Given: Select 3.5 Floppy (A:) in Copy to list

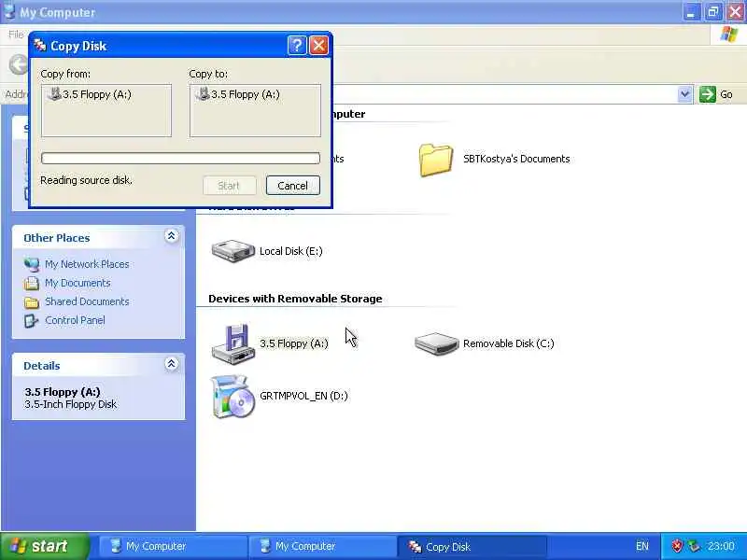Looking at the screenshot, I should click(238, 94).
